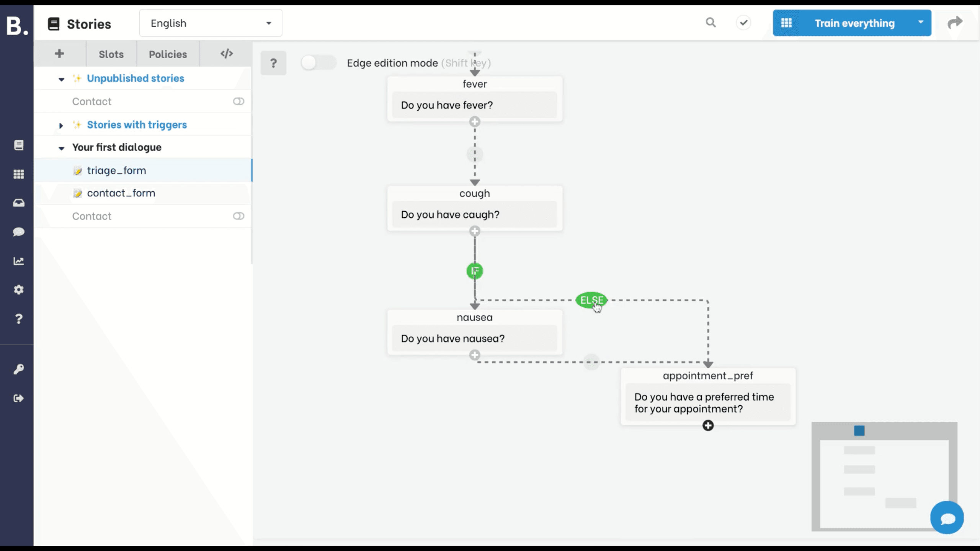Click the key icon in the sidebar
The image size is (980, 551).
[19, 368]
